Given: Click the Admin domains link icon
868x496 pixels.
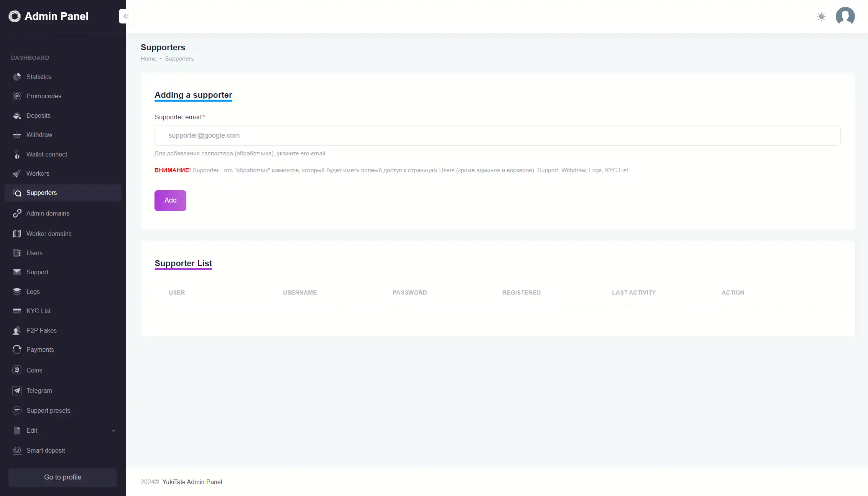Looking at the screenshot, I should (x=17, y=213).
